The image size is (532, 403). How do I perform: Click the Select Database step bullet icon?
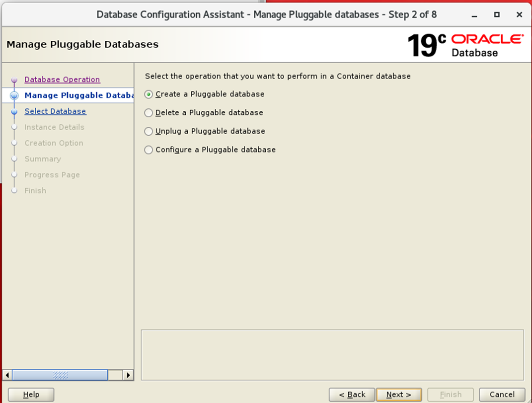coord(14,112)
